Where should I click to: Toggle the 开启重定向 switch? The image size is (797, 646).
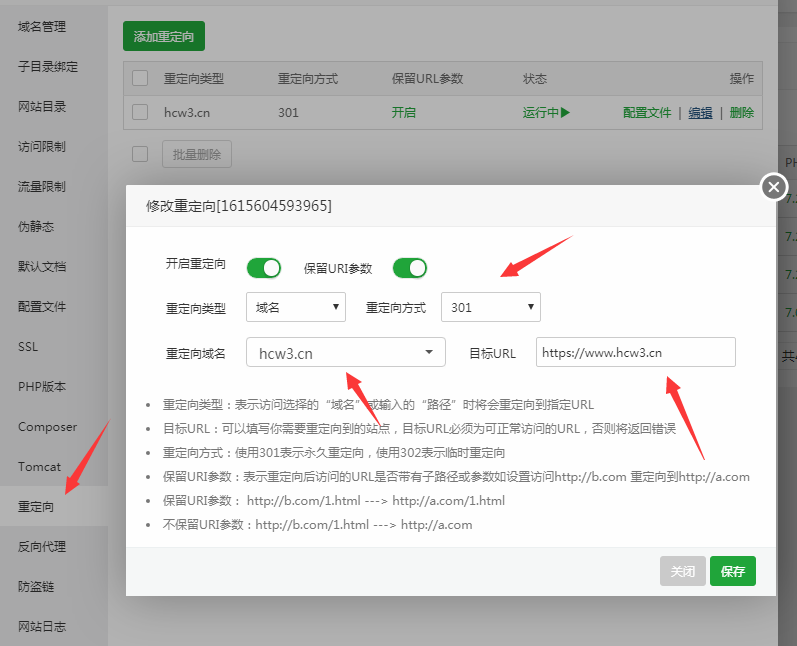264,268
